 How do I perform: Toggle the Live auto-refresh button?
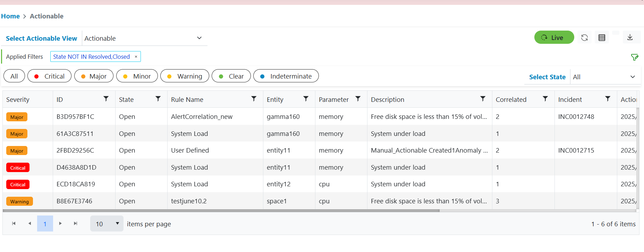[554, 38]
